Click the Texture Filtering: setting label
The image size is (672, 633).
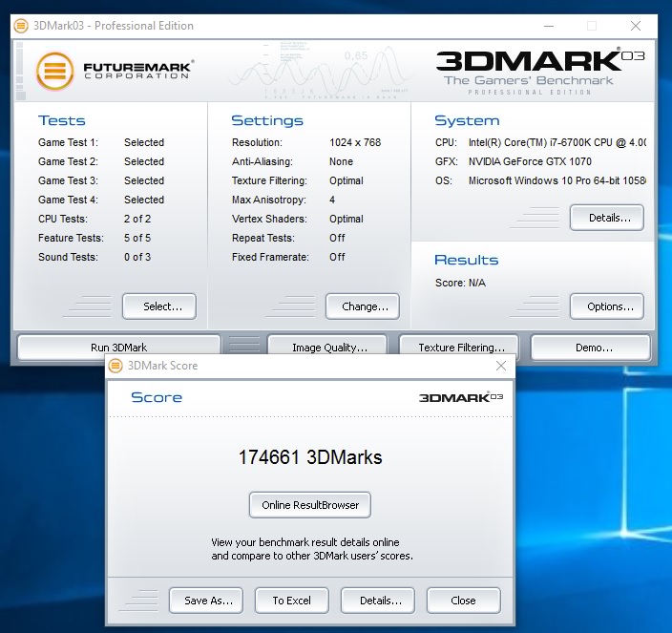click(x=269, y=180)
